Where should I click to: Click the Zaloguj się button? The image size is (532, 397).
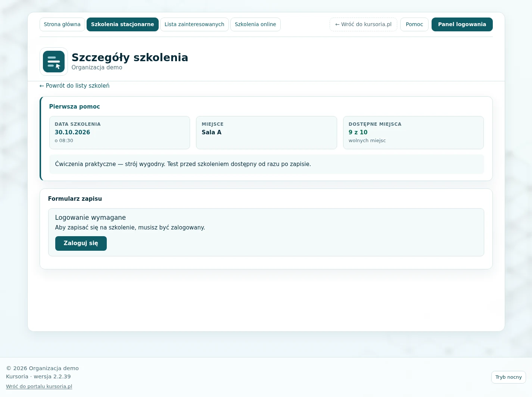coord(81,243)
